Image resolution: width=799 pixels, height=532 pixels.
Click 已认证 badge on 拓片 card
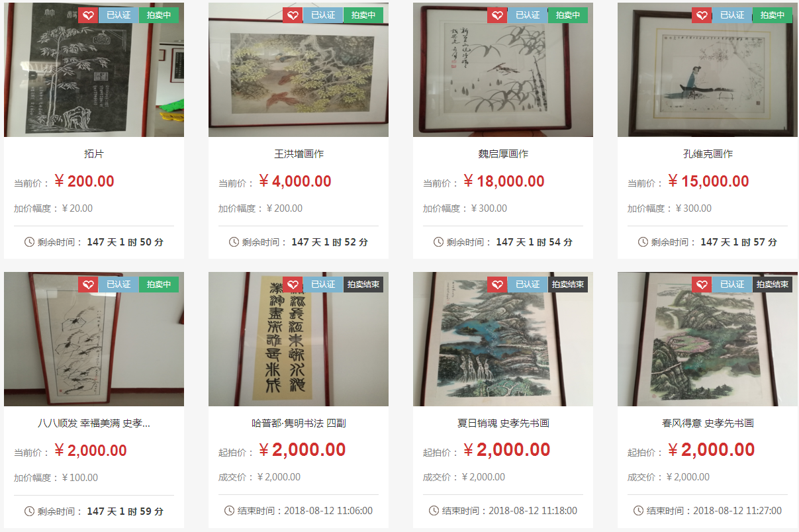(x=118, y=15)
